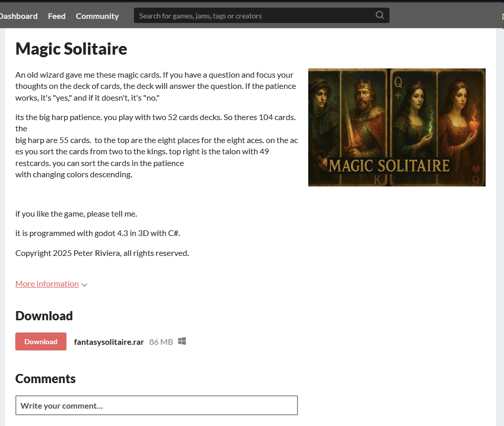Click the Copyright 2025 Peter Riviera line

pos(102,253)
